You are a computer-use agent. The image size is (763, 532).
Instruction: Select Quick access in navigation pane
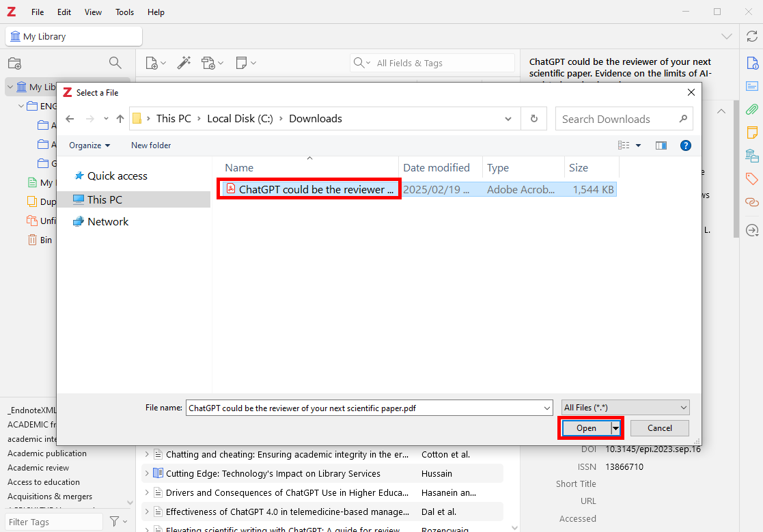[117, 176]
